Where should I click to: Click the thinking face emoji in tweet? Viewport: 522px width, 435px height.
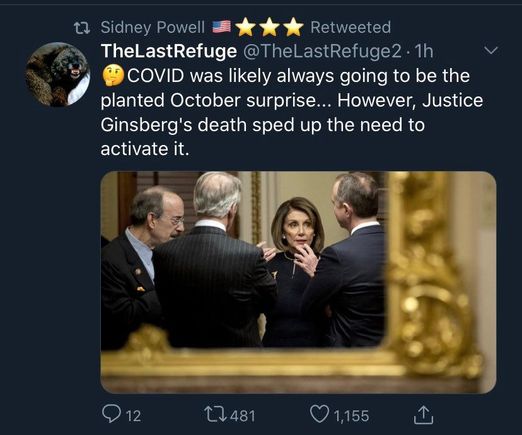point(113,76)
